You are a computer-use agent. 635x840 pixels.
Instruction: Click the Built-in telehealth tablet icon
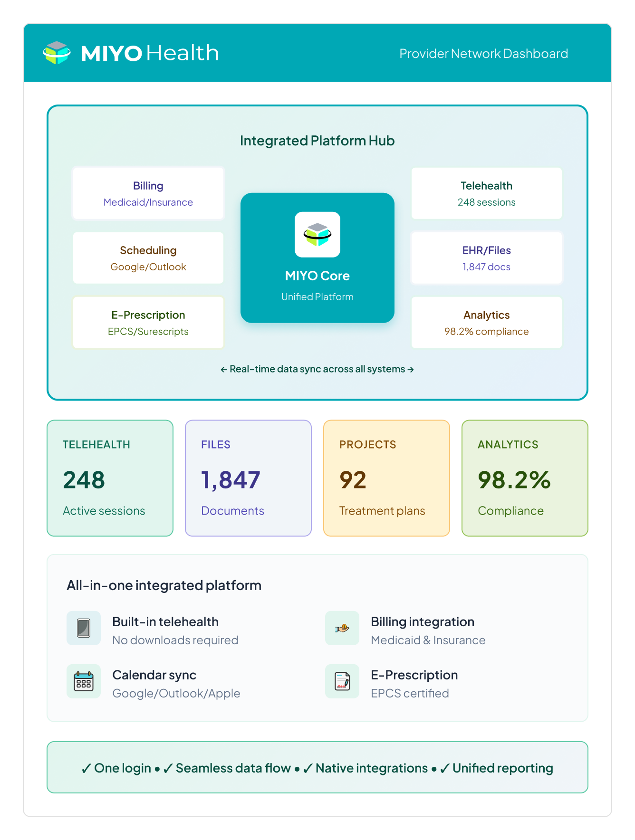pos(84,628)
